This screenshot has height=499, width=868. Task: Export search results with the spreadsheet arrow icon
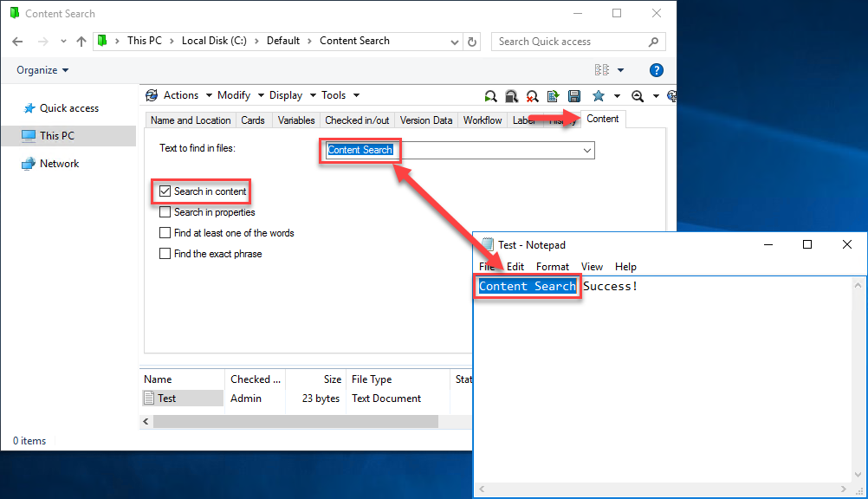point(553,96)
